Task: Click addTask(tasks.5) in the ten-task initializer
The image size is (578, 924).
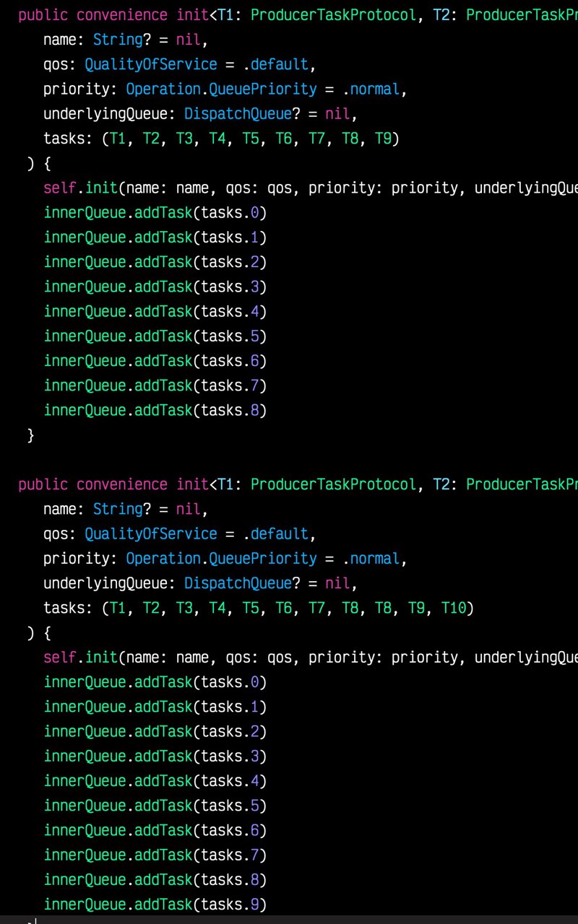Action: [201, 805]
